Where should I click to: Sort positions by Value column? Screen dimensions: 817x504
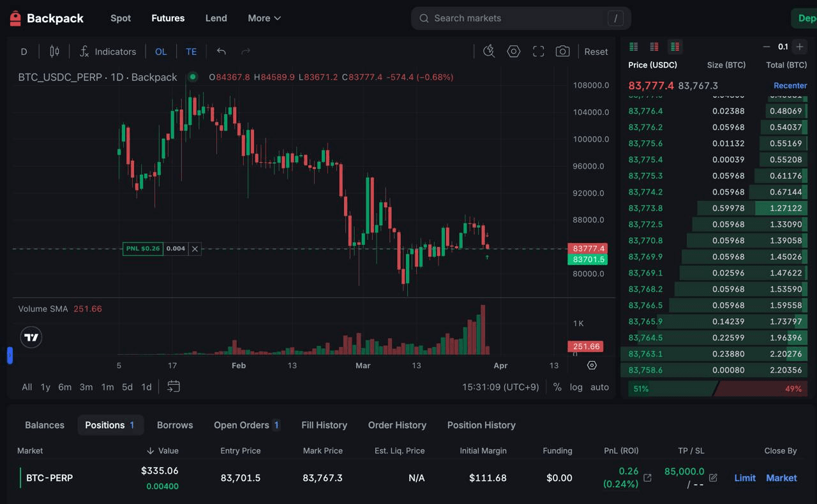click(x=163, y=450)
